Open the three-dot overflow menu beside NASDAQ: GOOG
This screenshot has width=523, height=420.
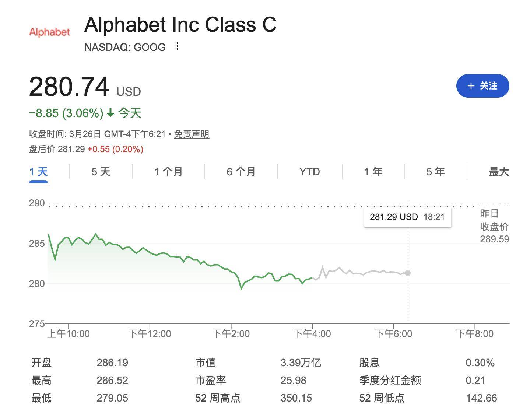pos(177,46)
